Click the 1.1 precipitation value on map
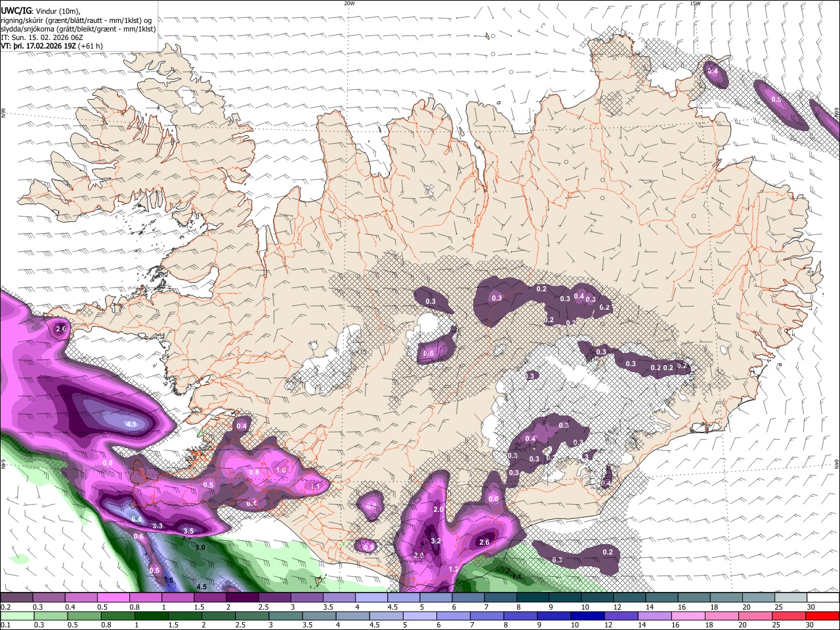The height and width of the screenshot is (630, 840). point(315,486)
